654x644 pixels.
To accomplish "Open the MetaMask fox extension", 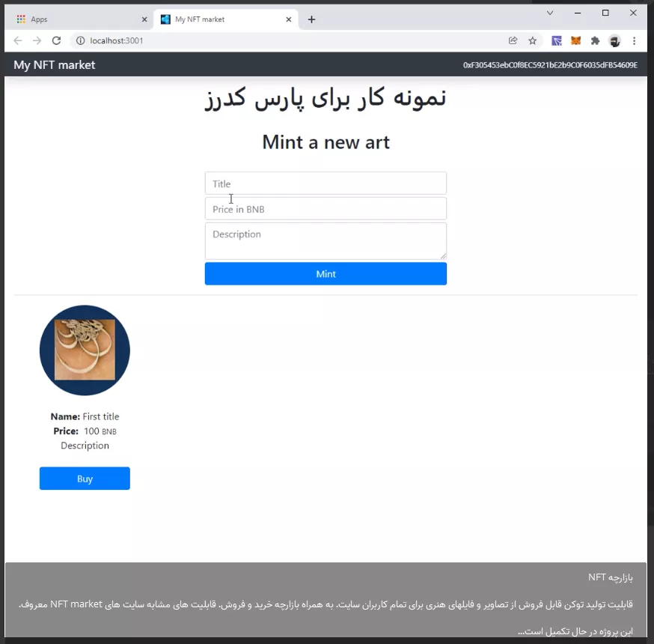I will (x=575, y=40).
